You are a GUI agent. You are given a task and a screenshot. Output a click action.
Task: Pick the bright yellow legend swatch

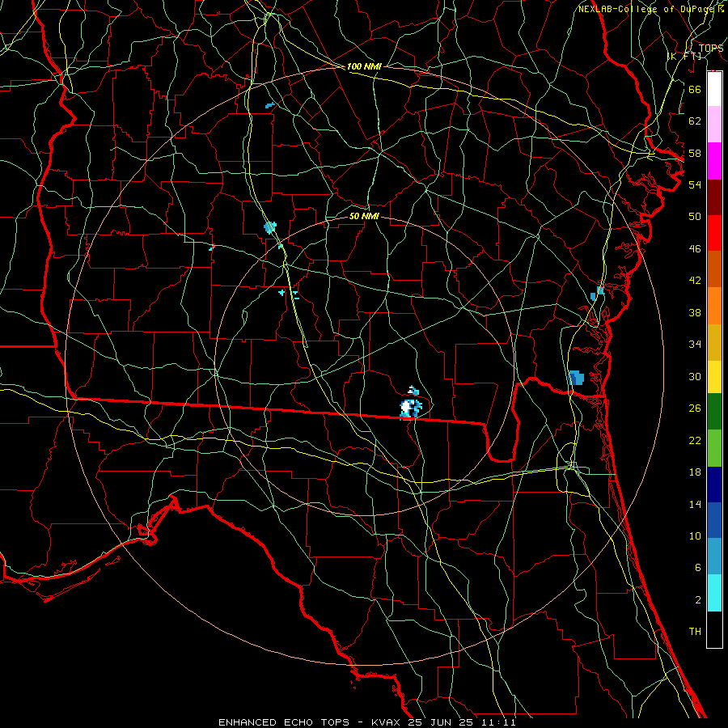point(714,376)
